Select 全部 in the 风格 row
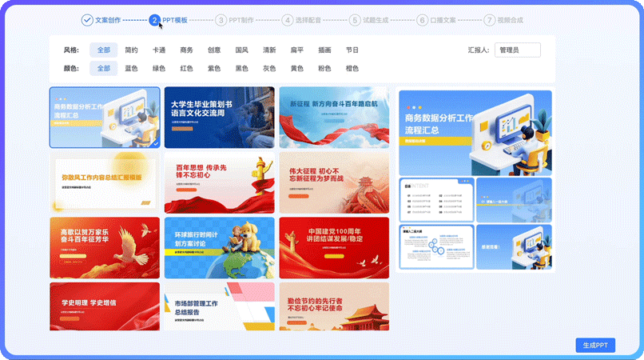Image resolution: width=644 pixels, height=360 pixels. 103,50
